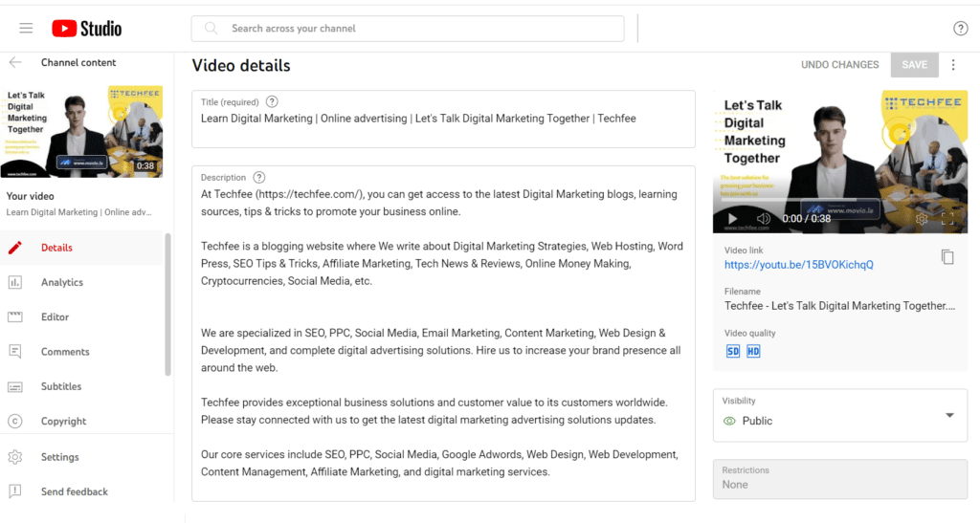Click inside the Title text field

[443, 120]
